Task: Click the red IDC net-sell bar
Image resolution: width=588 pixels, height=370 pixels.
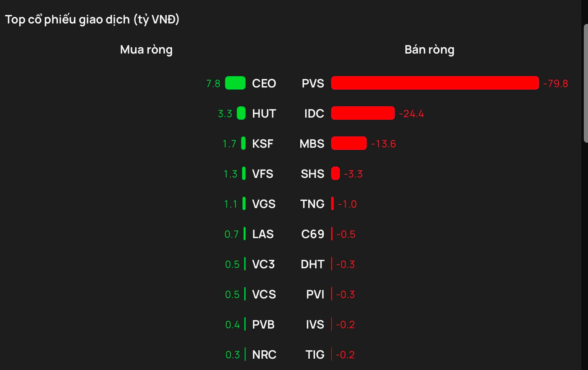Action: 363,113
